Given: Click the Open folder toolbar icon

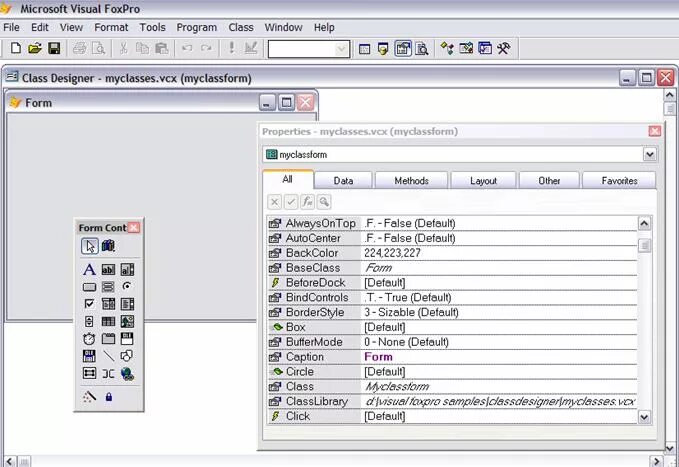Looking at the screenshot, I should click(x=35, y=48).
